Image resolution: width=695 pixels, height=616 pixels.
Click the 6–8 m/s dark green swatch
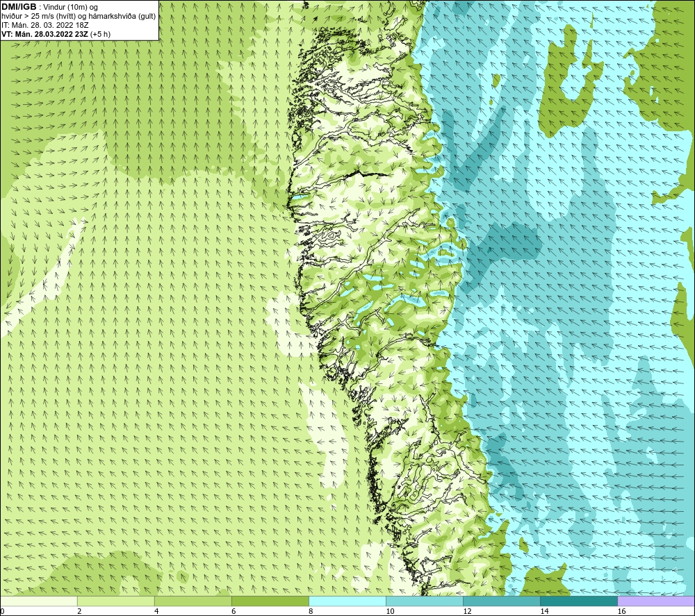click(x=270, y=601)
